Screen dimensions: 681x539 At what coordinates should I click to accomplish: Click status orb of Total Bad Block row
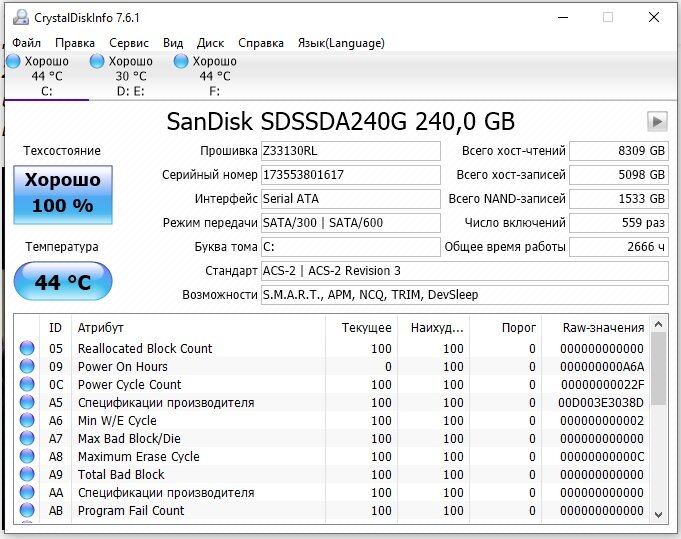[x=27, y=474]
